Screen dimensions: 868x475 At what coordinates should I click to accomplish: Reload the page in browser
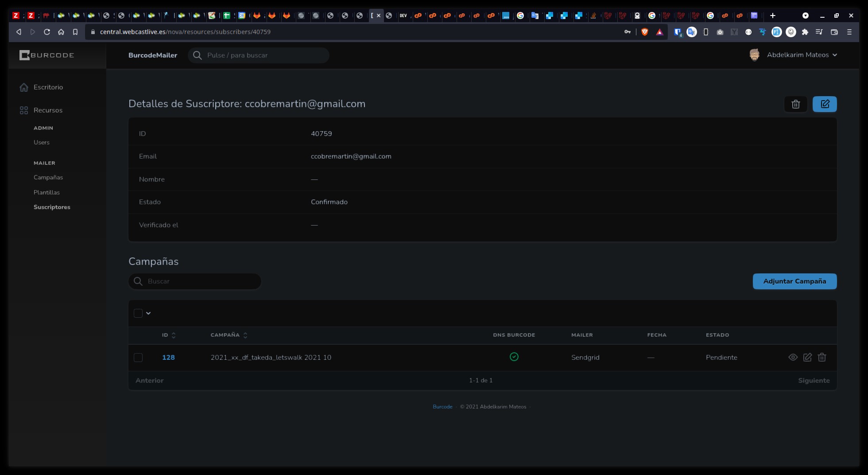[x=47, y=32]
